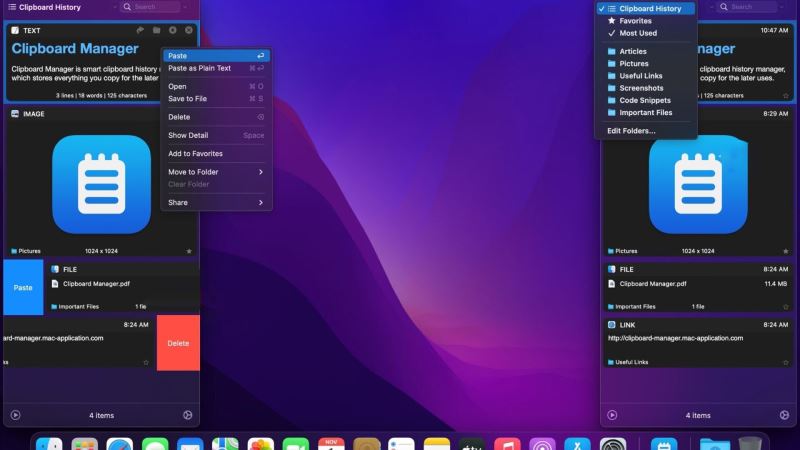800x450 pixels.
Task: Click the PDF document icon beside the right Clipboard Manager.pdf
Action: 612,284
